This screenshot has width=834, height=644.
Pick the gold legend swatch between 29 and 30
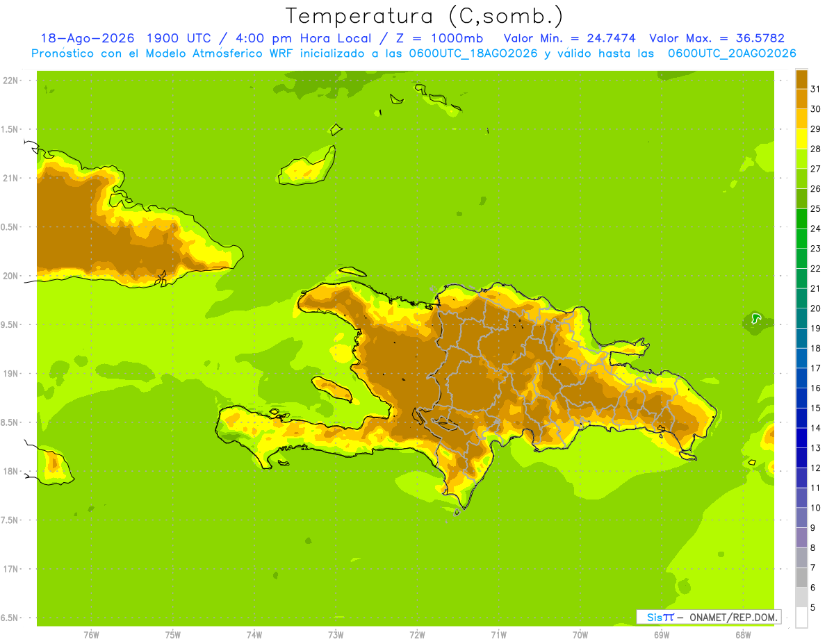[801, 119]
